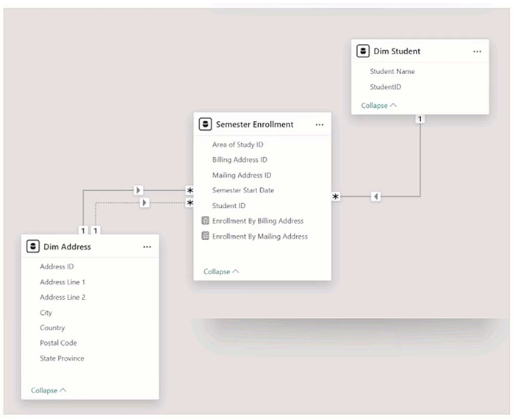Collapse the Dim Student table

[x=378, y=106]
